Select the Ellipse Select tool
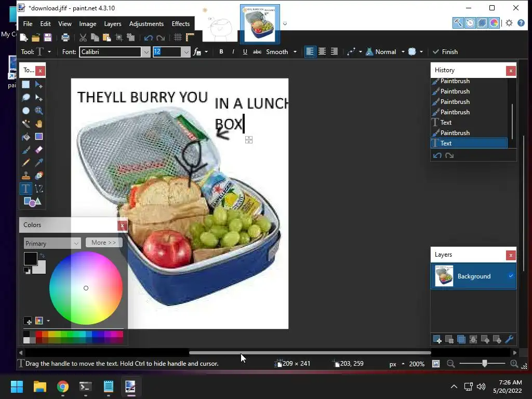 [x=26, y=111]
